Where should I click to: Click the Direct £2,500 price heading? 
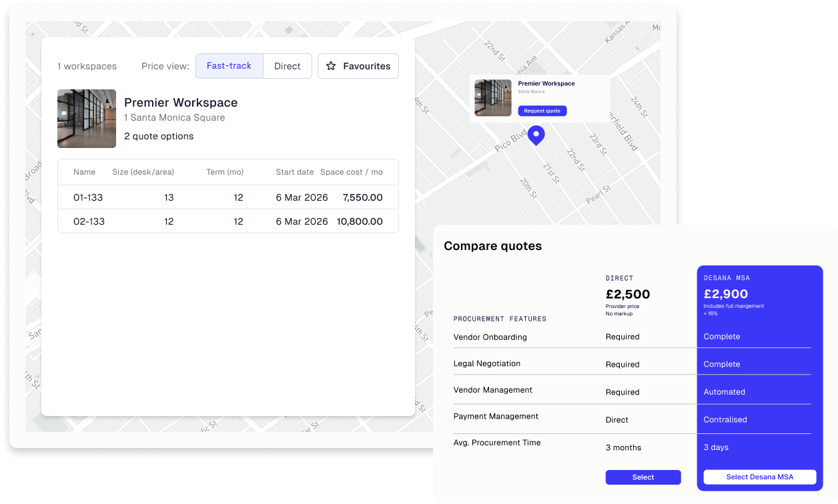628,294
